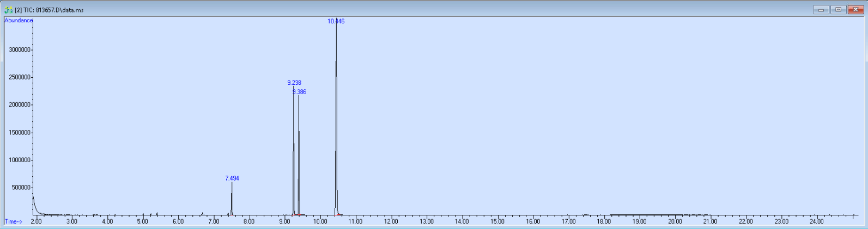
Task: Select the 9.238 peak label
Action: [294, 83]
